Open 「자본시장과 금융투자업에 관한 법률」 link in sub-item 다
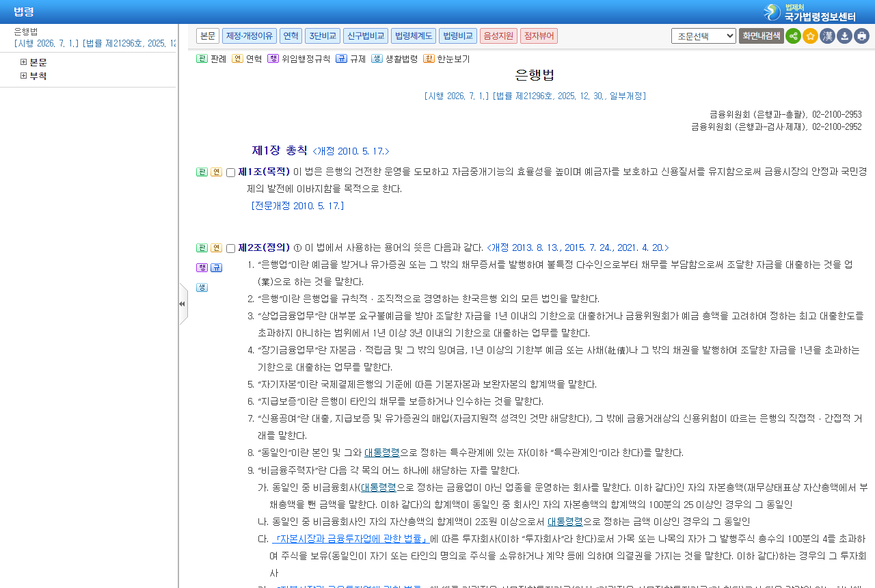The height and width of the screenshot is (588, 875). point(350,539)
